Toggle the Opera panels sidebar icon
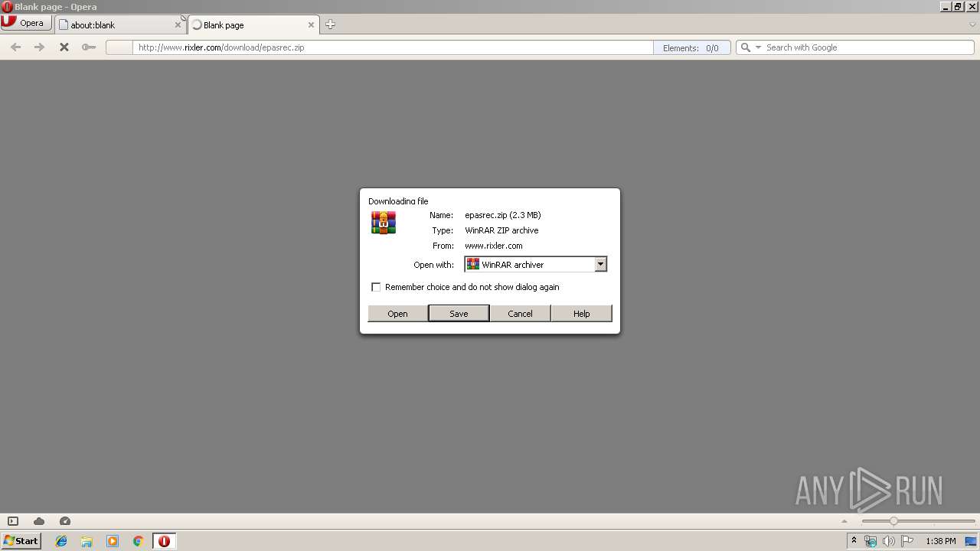The width and height of the screenshot is (980, 551). [13, 521]
